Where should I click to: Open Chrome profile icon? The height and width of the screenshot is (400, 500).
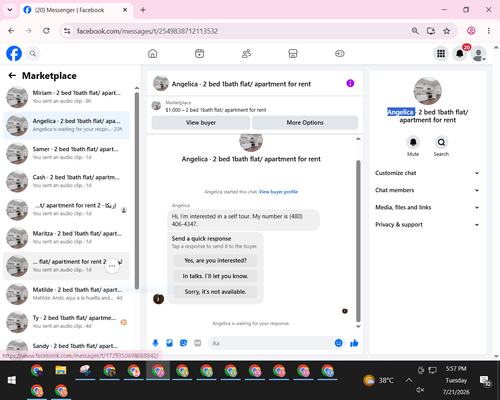coord(471,31)
